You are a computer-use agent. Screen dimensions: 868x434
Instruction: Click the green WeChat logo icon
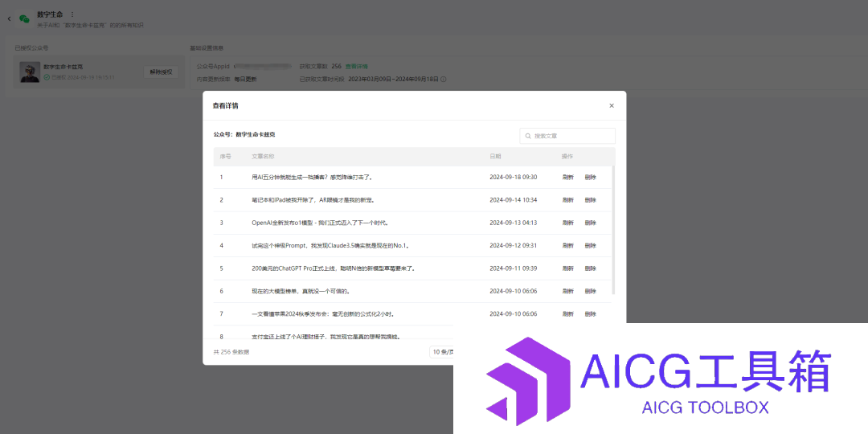tap(24, 18)
